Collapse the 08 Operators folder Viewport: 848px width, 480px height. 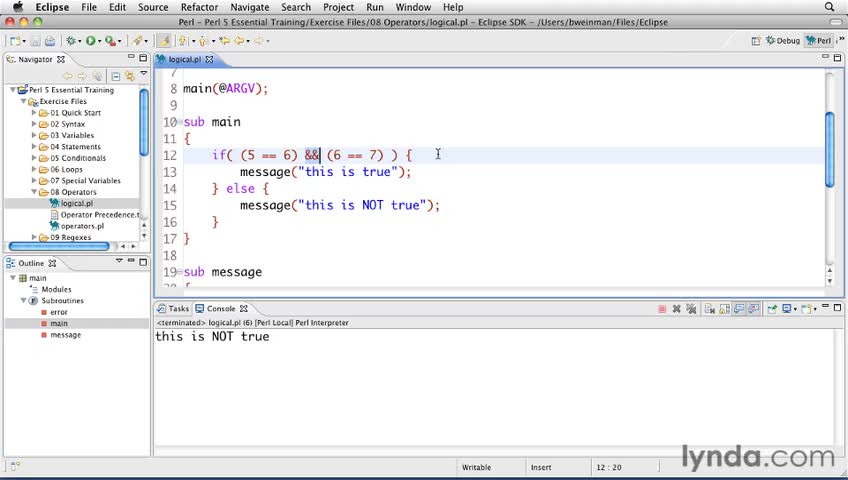(x=34, y=192)
